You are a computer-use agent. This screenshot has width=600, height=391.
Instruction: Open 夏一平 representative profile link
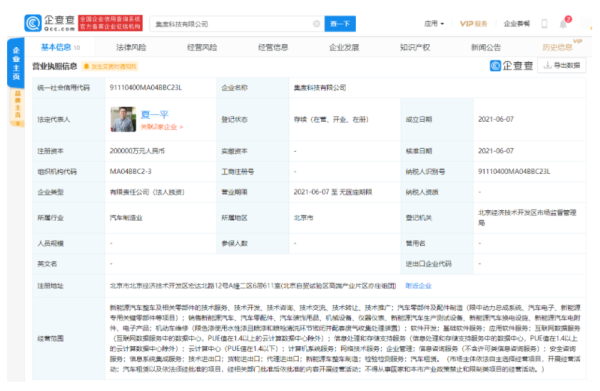coord(155,114)
